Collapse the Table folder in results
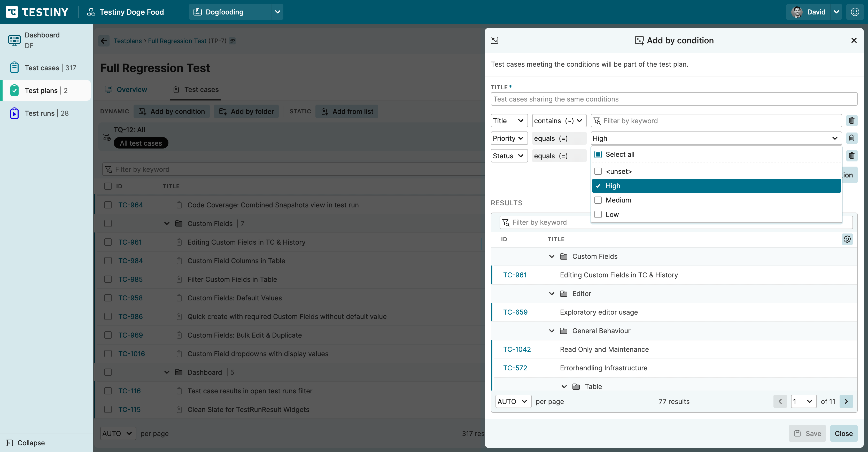Screen dimensions: 868x452 (x=564, y=386)
